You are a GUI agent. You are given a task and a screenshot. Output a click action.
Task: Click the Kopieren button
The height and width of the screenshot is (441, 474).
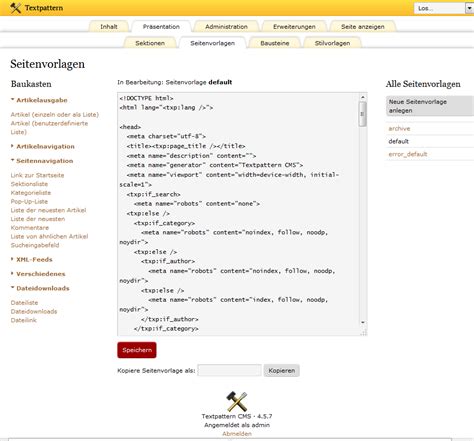pyautogui.click(x=282, y=370)
